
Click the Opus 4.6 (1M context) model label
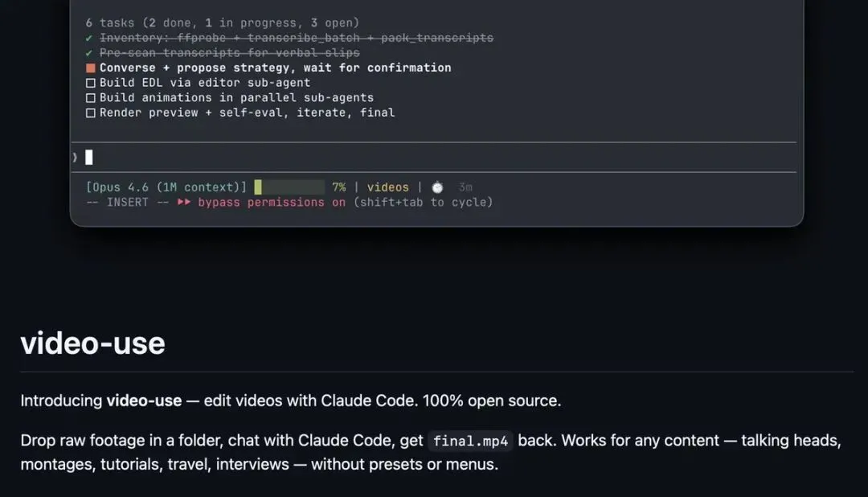point(166,187)
